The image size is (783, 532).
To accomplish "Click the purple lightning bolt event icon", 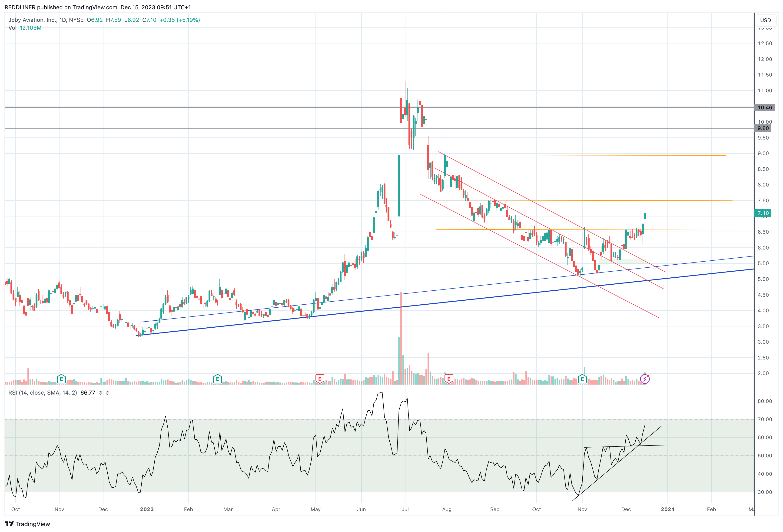I will [x=644, y=379].
